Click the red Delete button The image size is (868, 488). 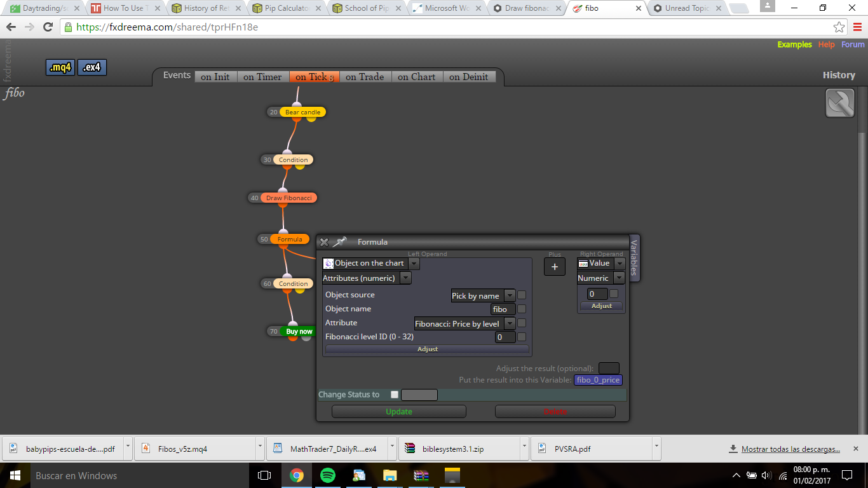pos(555,412)
